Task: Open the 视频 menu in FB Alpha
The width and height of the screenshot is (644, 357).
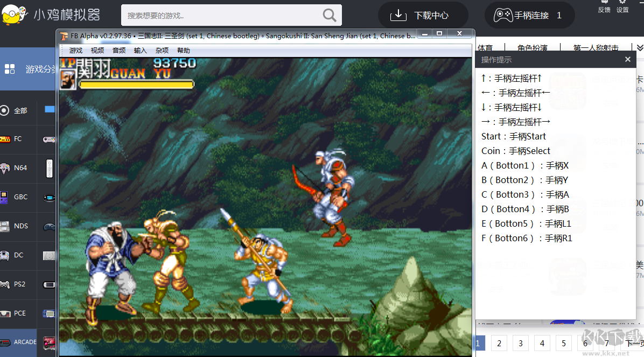Action: pos(97,51)
